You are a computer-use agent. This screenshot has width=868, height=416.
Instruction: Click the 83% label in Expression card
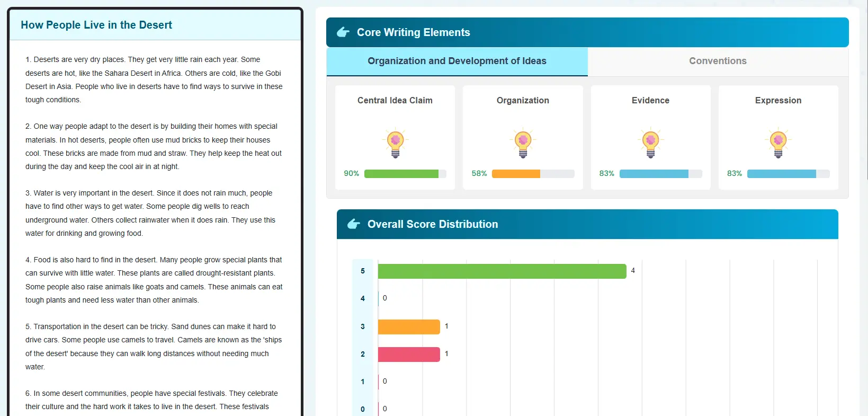735,174
